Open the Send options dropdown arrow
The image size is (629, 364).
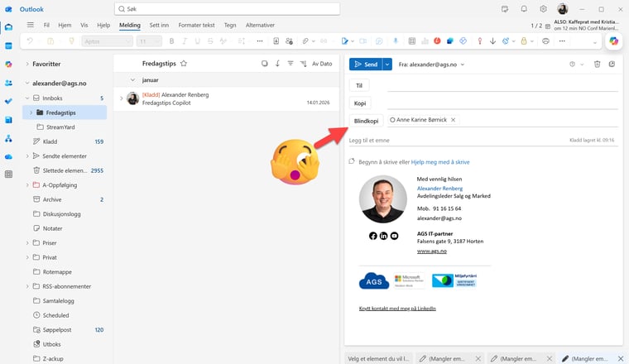point(387,65)
